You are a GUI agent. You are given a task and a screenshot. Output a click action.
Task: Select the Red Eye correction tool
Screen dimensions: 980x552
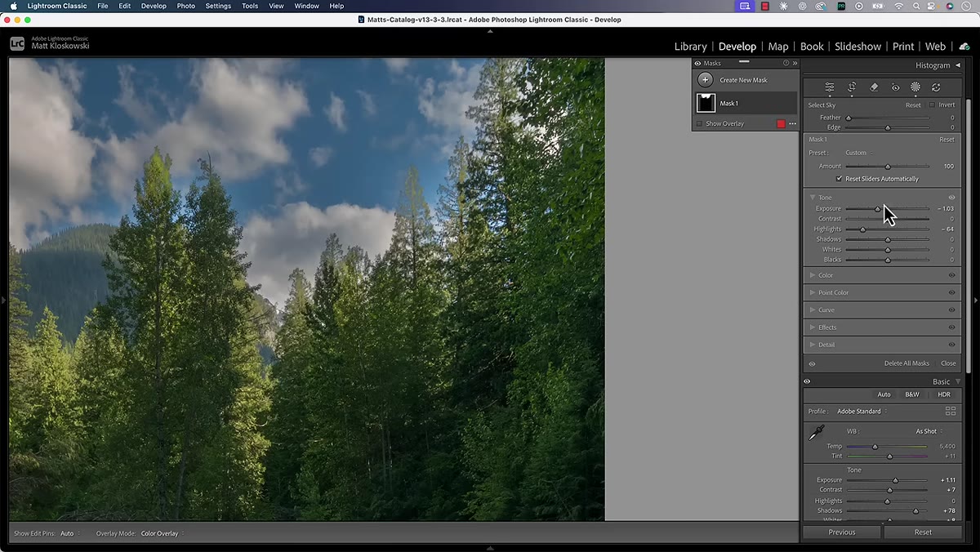pyautogui.click(x=895, y=87)
